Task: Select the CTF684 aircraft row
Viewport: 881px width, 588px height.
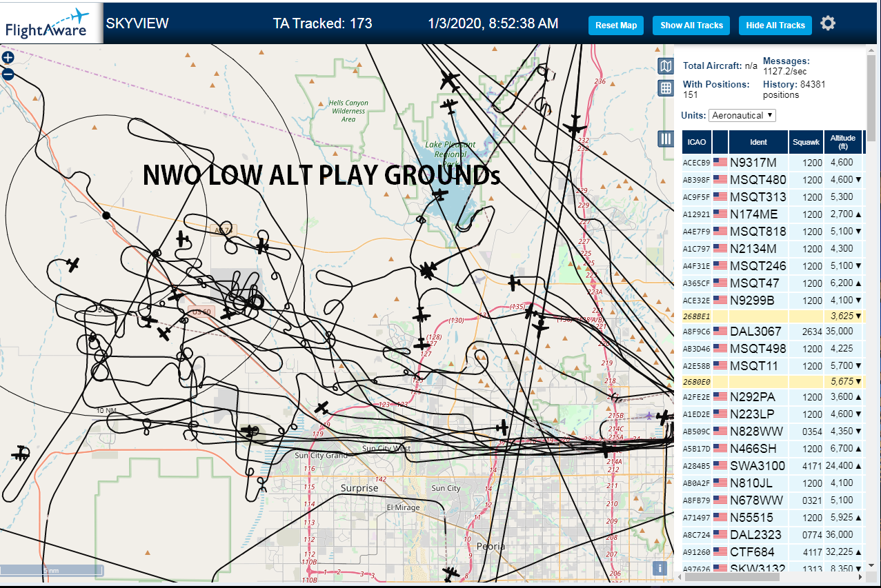Action: click(x=773, y=552)
